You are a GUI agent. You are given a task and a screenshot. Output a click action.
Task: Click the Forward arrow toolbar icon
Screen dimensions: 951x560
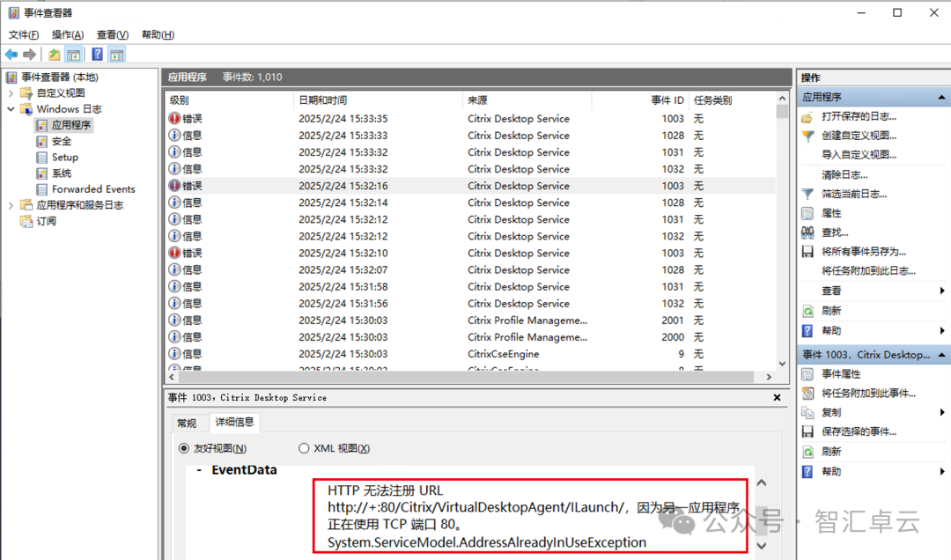tap(29, 55)
